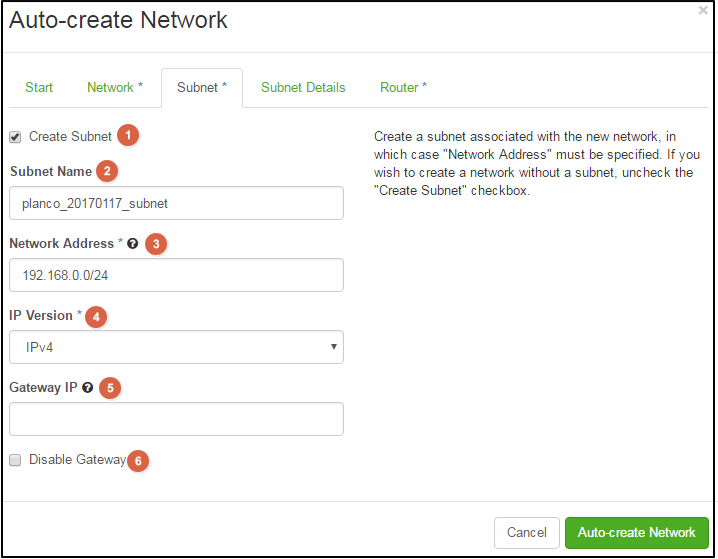The image size is (718, 559).
Task: Click the numbered badge 6 beside Disable Gateway
Action: pyautogui.click(x=139, y=460)
